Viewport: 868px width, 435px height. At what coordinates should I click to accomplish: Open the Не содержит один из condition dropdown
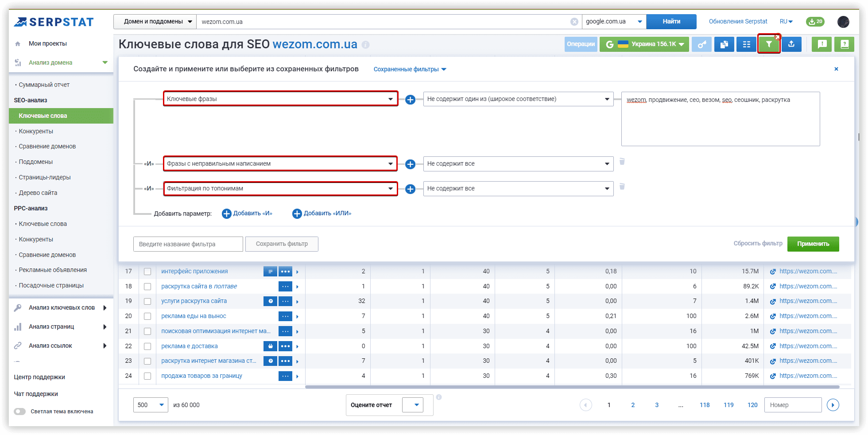(x=518, y=99)
